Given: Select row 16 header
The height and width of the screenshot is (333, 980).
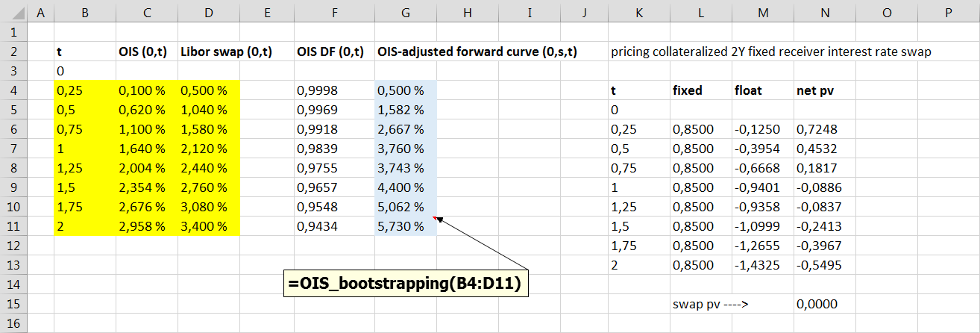Looking at the screenshot, I should coord(13,323).
